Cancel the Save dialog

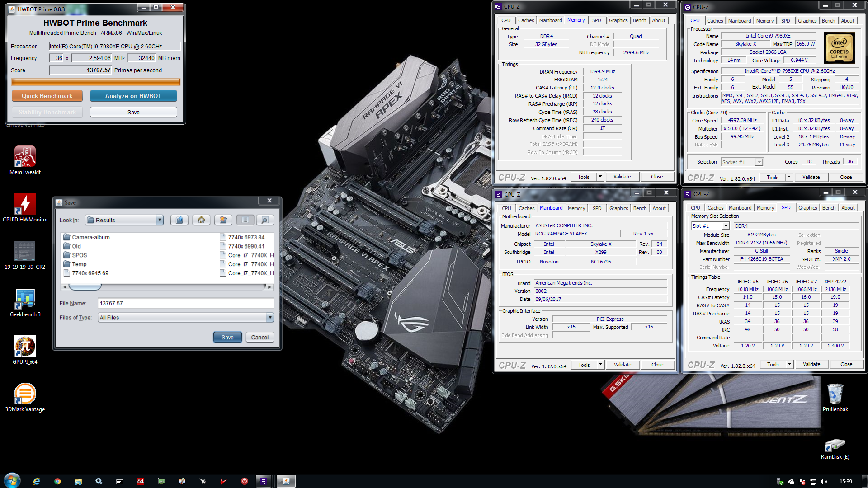coord(260,337)
